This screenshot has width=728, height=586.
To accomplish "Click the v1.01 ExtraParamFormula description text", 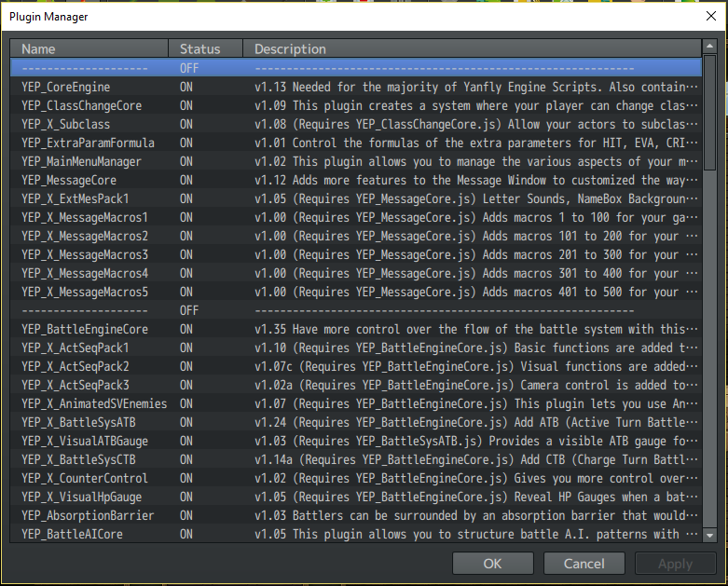I will 476,143.
